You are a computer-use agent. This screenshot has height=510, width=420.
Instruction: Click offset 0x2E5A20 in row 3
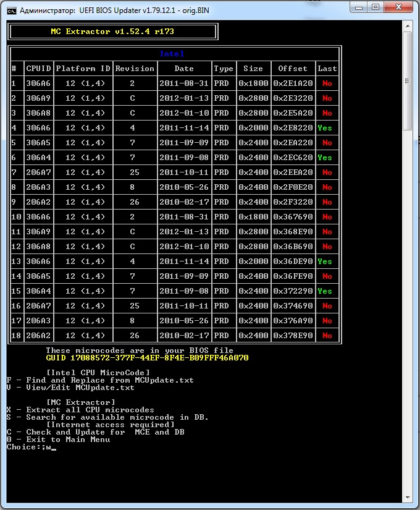click(x=293, y=113)
